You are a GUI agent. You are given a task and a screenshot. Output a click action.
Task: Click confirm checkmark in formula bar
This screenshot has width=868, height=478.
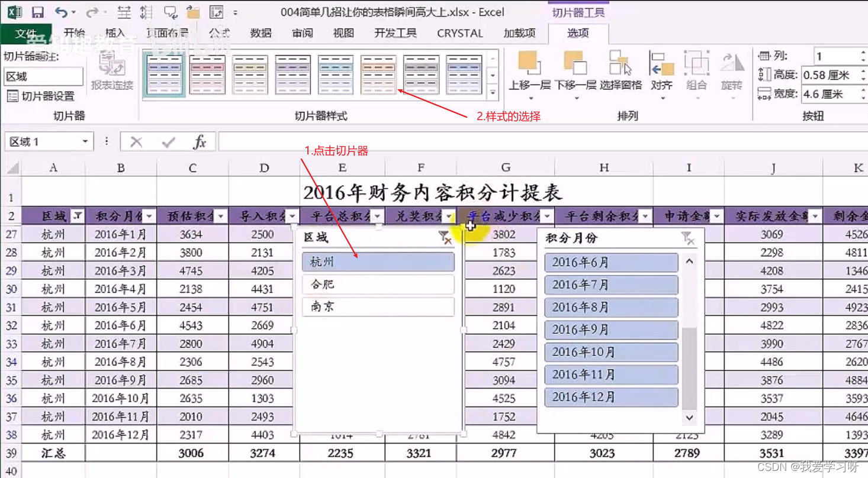pyautogui.click(x=169, y=142)
